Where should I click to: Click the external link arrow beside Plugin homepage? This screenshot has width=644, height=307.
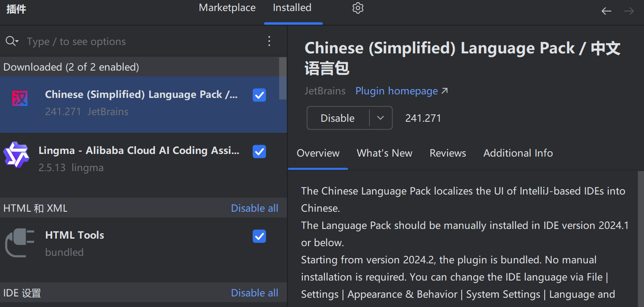pyautogui.click(x=445, y=91)
